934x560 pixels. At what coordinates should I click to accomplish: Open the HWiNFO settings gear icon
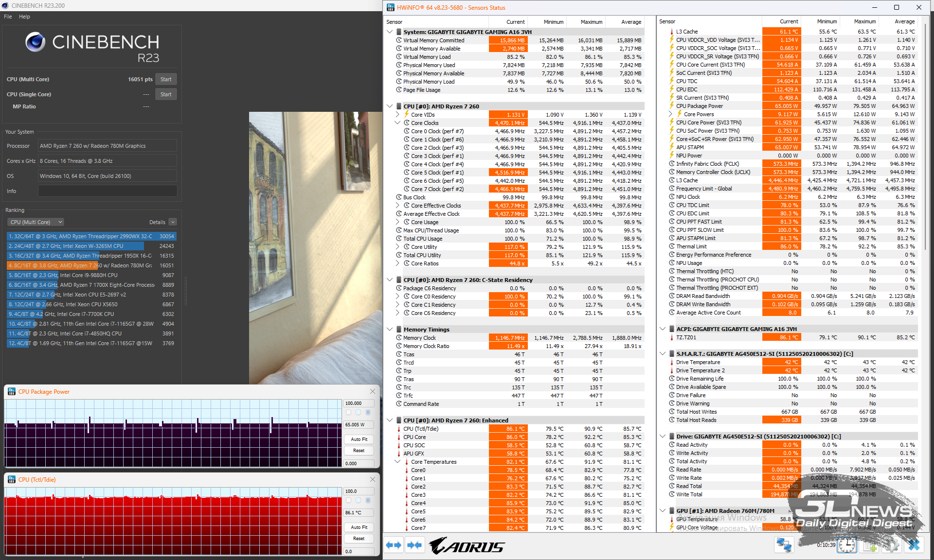pos(892,545)
